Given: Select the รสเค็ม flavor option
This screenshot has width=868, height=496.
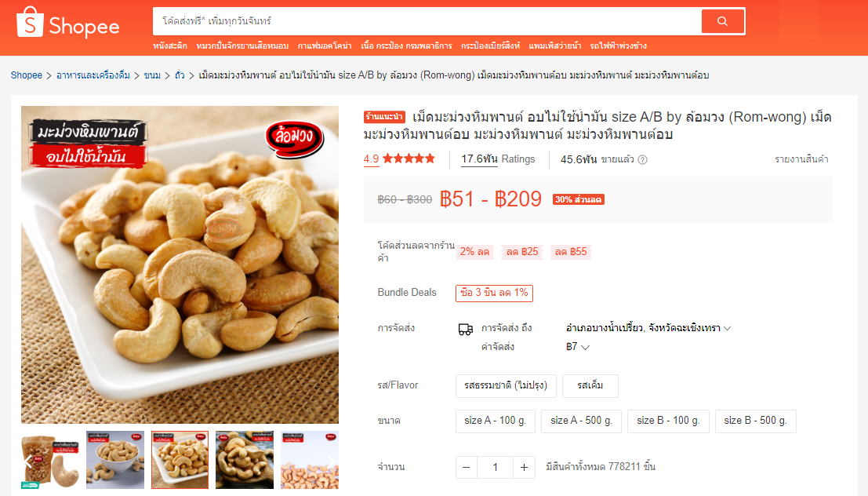Looking at the screenshot, I should tap(590, 385).
